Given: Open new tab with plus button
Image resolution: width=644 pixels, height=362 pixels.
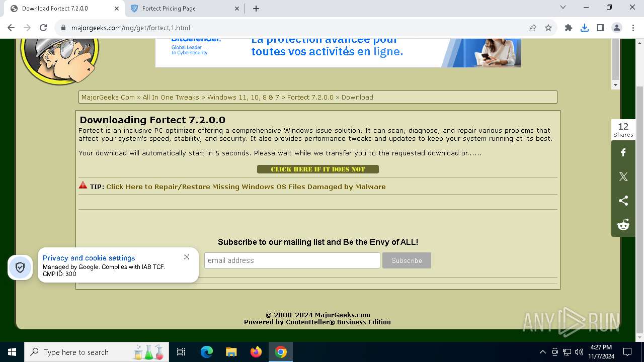Looking at the screenshot, I should pos(256,9).
